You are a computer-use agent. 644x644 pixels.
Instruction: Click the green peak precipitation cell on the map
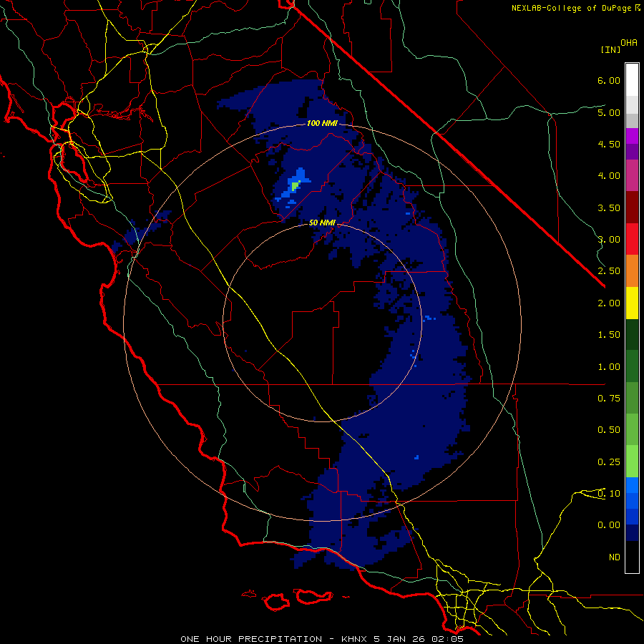295,187
